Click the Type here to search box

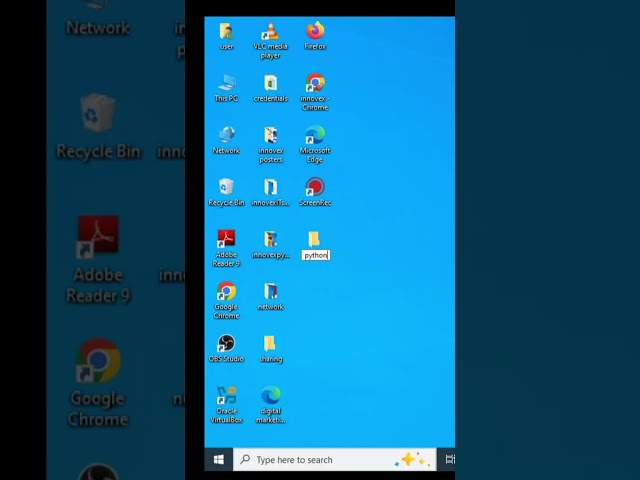point(335,460)
